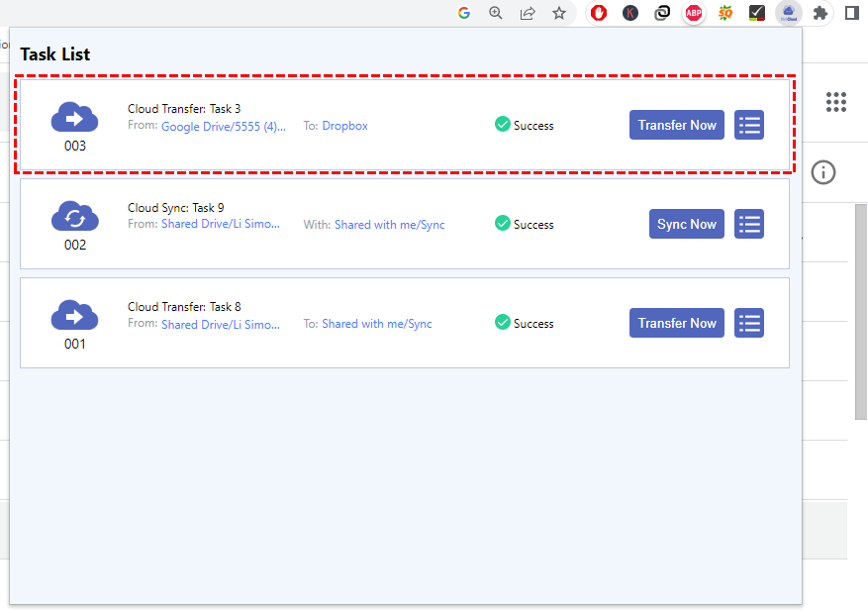Click the Success status of Task 8

(525, 323)
